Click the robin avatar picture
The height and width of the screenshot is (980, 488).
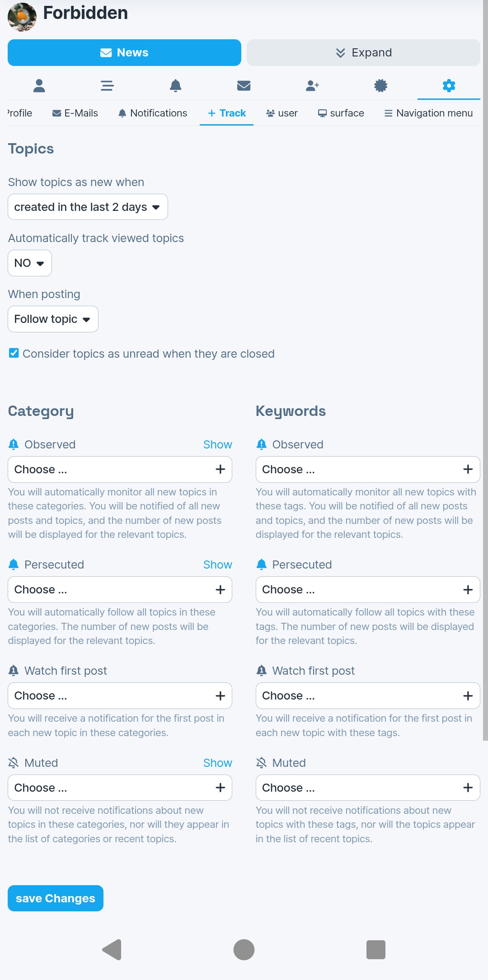coord(22,17)
